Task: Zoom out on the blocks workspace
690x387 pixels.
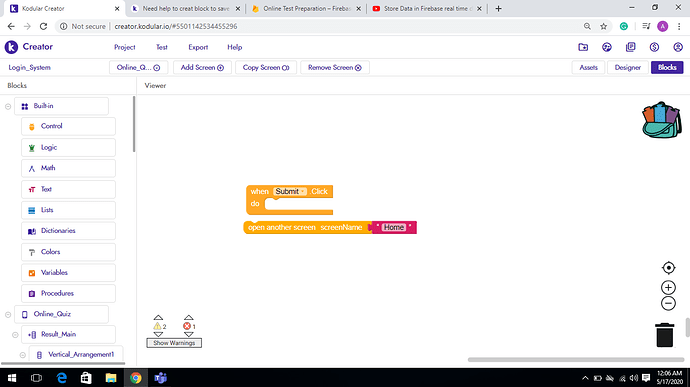Action: pyautogui.click(x=668, y=303)
